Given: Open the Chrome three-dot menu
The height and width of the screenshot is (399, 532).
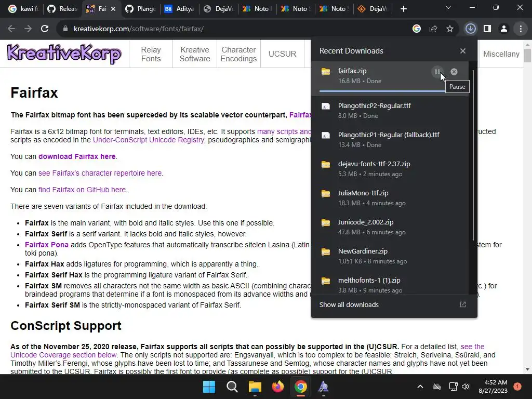Looking at the screenshot, I should 521,29.
